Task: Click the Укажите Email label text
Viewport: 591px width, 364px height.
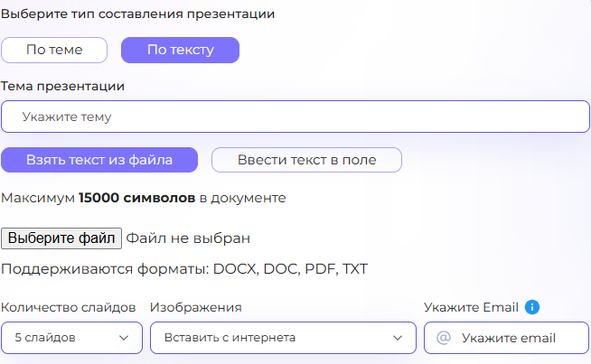Action: [x=471, y=307]
